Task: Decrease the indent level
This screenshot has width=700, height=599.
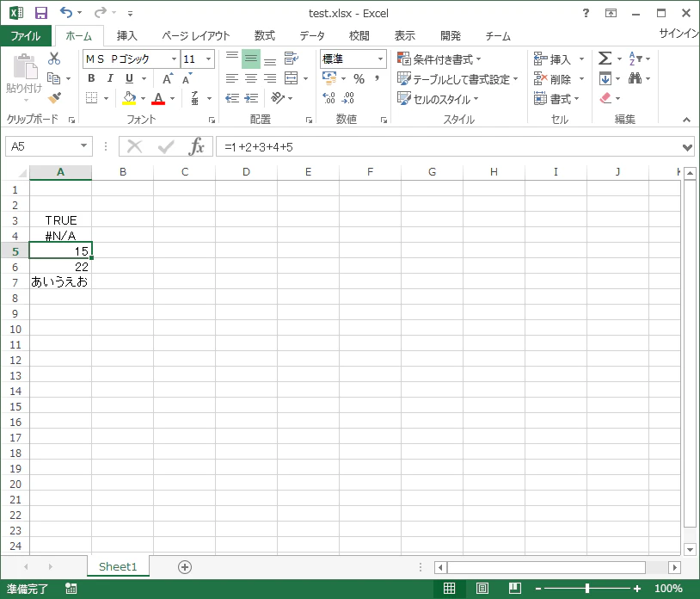Action: [231, 98]
